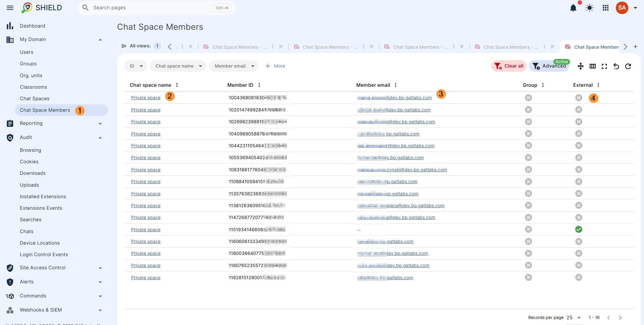
Task: Click the green External check in row 1151934146608
Action: (579, 229)
